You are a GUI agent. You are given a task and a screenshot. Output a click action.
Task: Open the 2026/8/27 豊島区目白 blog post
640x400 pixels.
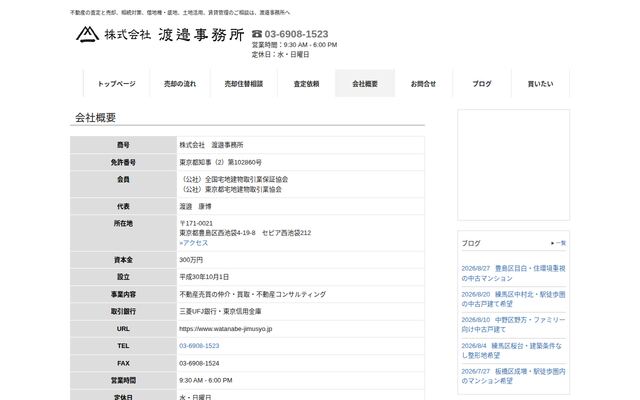click(513, 273)
